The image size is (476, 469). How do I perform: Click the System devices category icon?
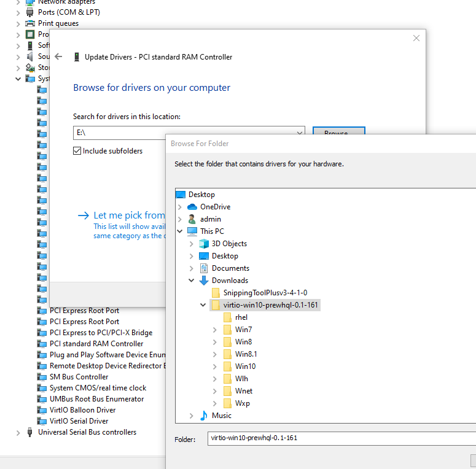(x=29, y=79)
